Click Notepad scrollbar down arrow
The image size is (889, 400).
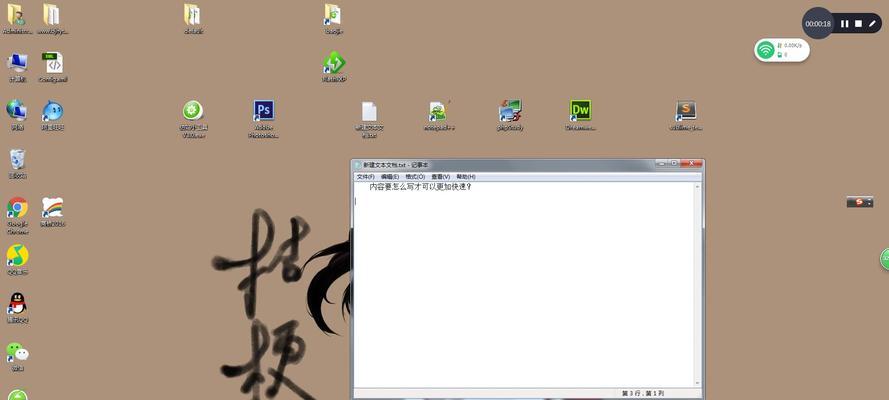pos(697,382)
